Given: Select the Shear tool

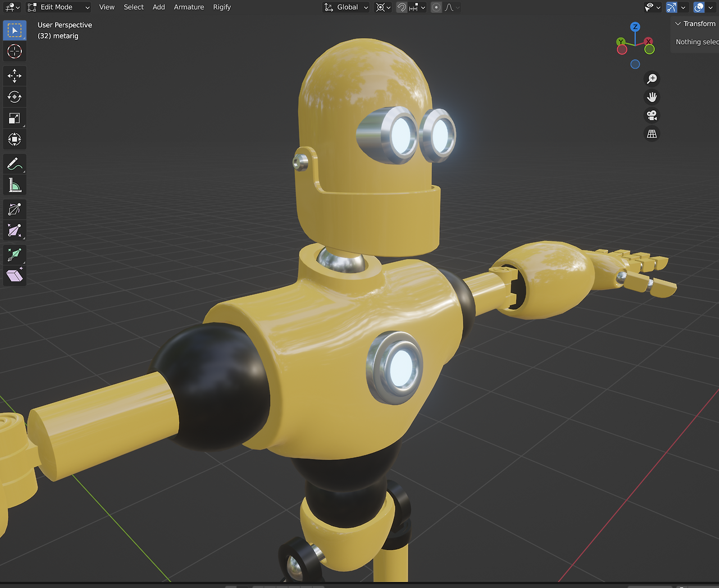Looking at the screenshot, I should pos(15,276).
